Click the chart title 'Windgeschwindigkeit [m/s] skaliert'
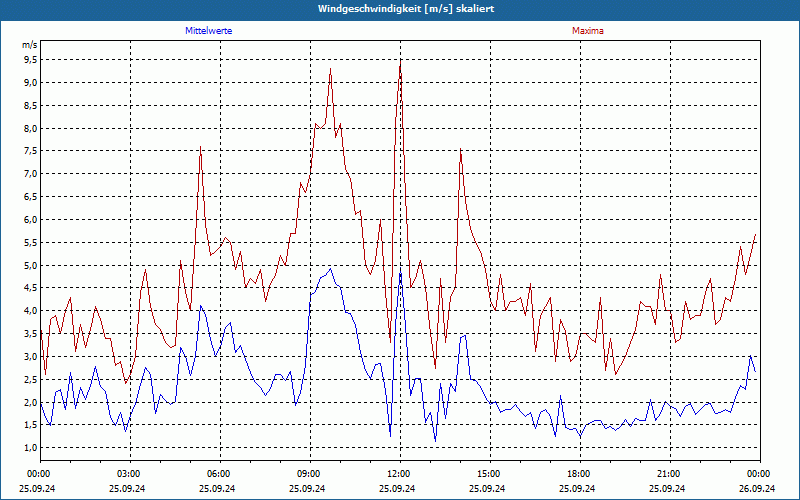The height and width of the screenshot is (500, 800). (x=406, y=9)
